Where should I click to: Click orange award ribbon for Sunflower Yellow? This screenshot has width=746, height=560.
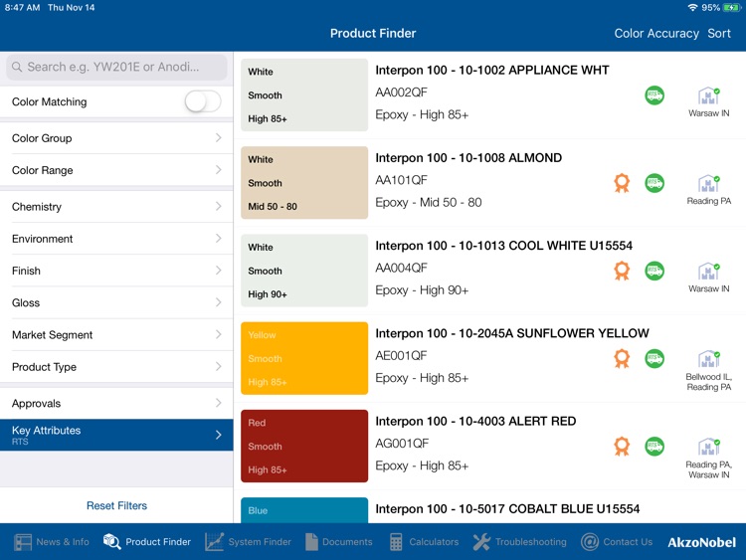coord(622,358)
